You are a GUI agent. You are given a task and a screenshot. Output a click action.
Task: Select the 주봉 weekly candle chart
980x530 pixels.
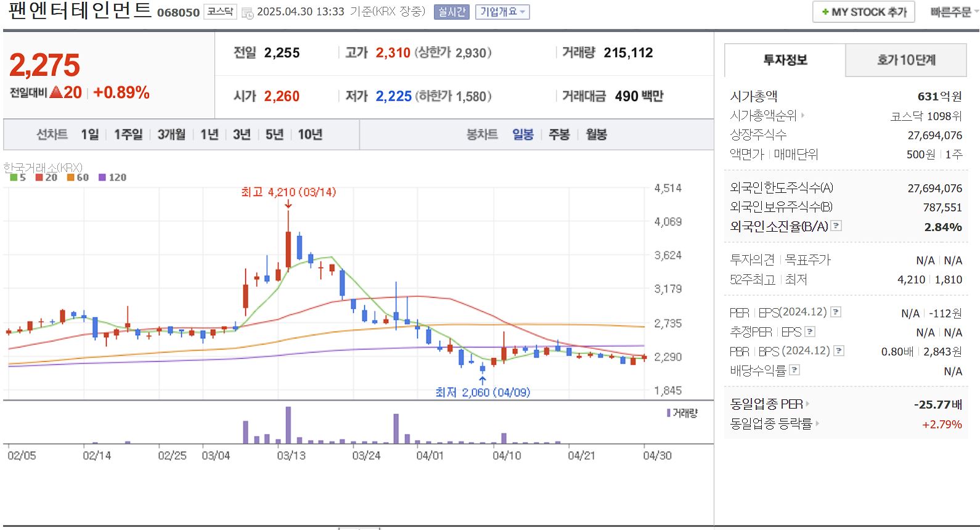point(559,134)
